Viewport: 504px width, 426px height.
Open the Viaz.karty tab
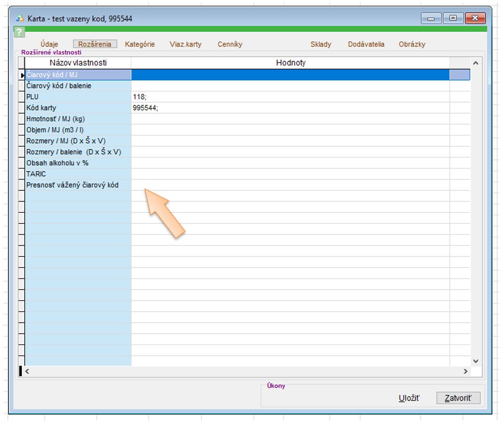click(x=185, y=44)
